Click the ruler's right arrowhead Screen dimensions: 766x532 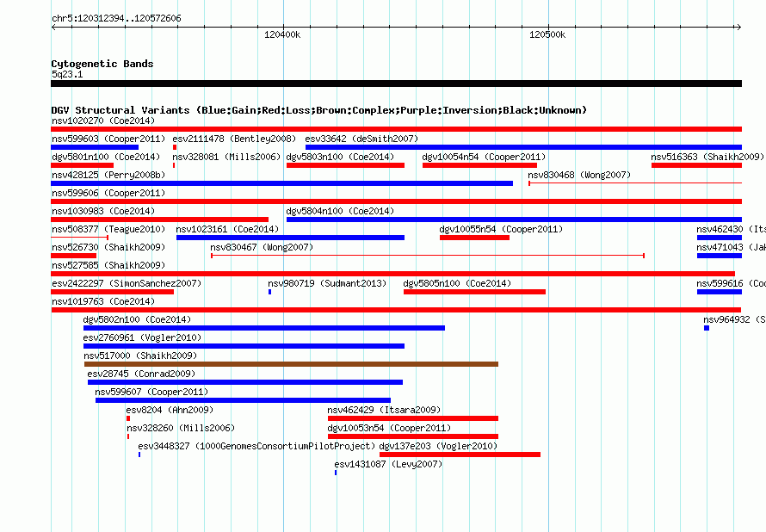point(738,28)
